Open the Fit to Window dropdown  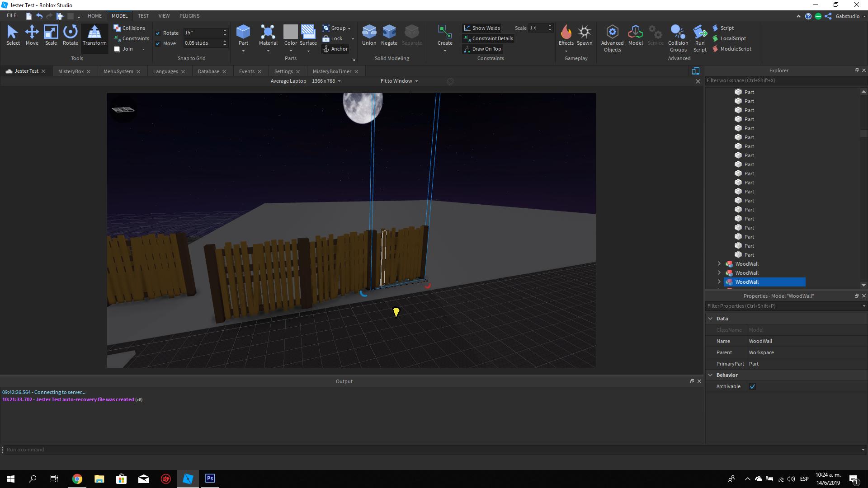click(399, 81)
